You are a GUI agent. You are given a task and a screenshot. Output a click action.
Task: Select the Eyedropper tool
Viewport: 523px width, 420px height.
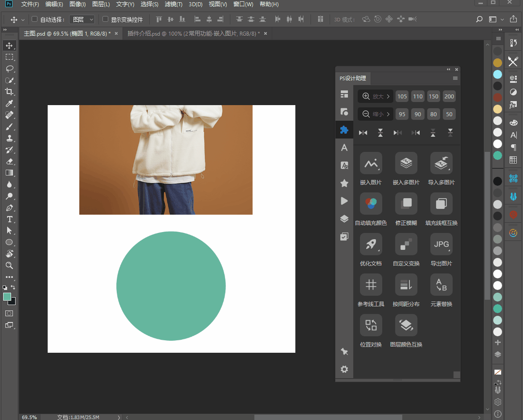(9, 103)
